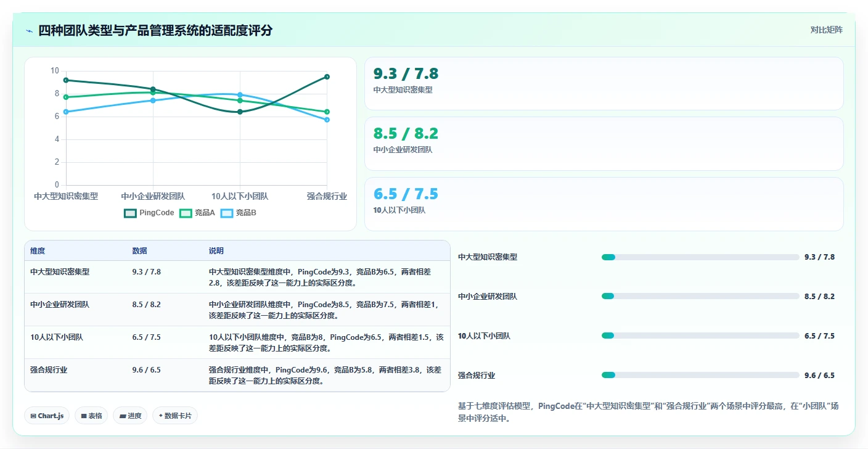Click the lightning icon beside the page title
This screenshot has height=449, width=868.
click(x=29, y=31)
